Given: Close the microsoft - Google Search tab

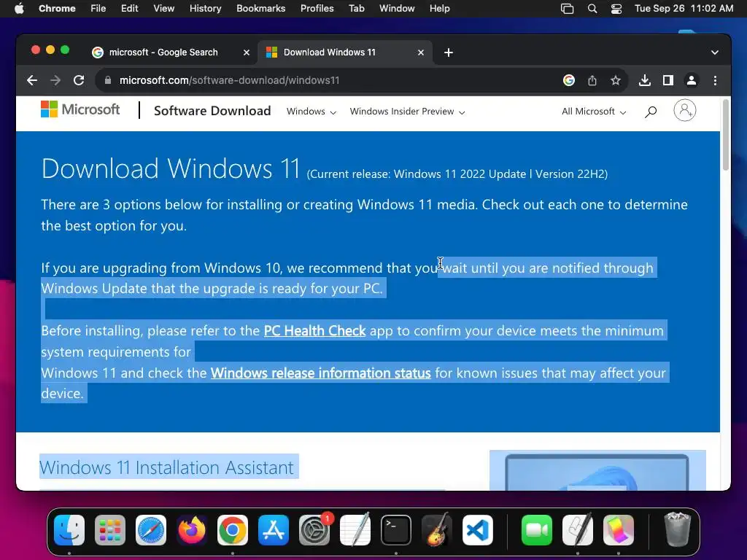Looking at the screenshot, I should coord(247,52).
